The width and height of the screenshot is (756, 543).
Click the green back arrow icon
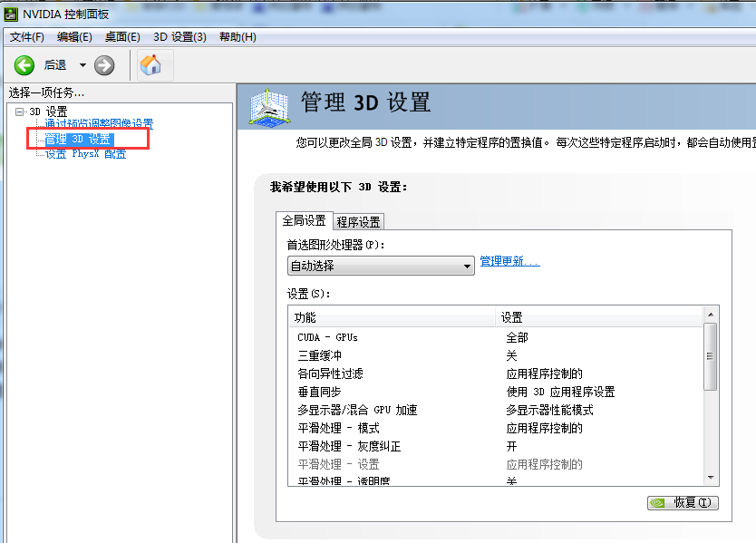(x=24, y=65)
